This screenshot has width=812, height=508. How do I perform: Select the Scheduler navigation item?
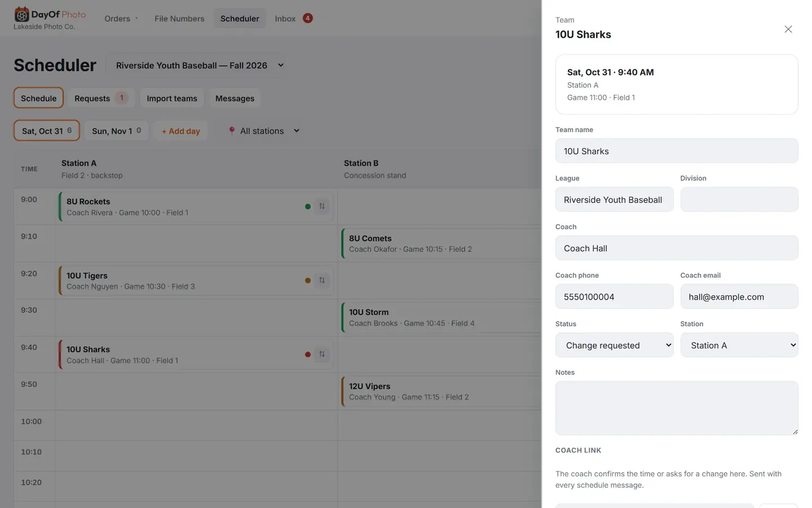pyautogui.click(x=240, y=19)
